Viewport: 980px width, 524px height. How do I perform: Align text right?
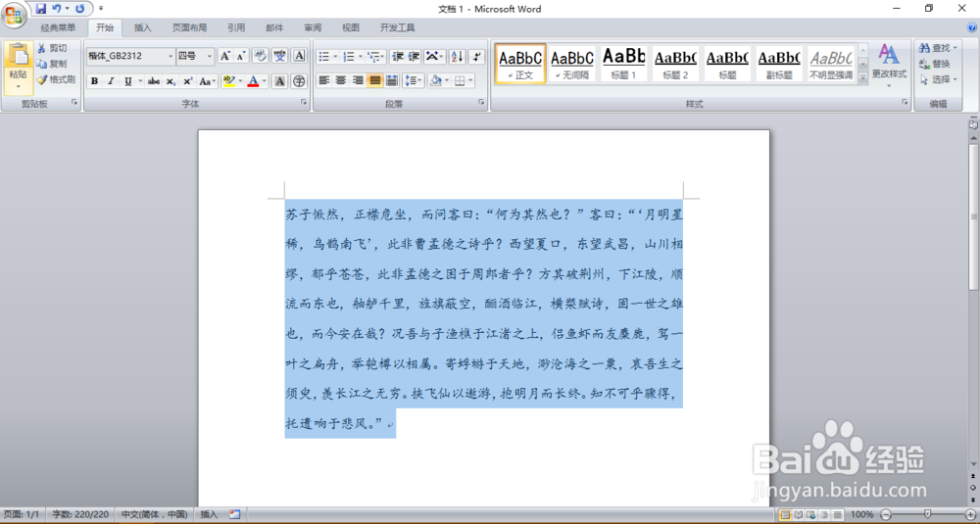358,80
